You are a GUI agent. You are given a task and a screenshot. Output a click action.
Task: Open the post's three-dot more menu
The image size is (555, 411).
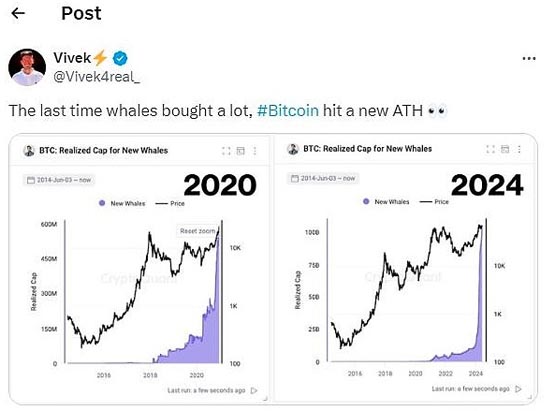[x=529, y=58]
